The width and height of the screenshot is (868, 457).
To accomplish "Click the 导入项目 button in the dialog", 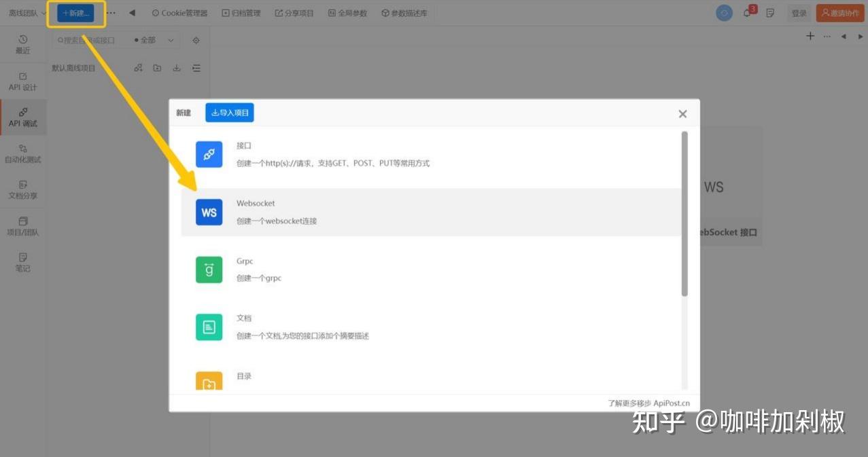I will [x=229, y=112].
